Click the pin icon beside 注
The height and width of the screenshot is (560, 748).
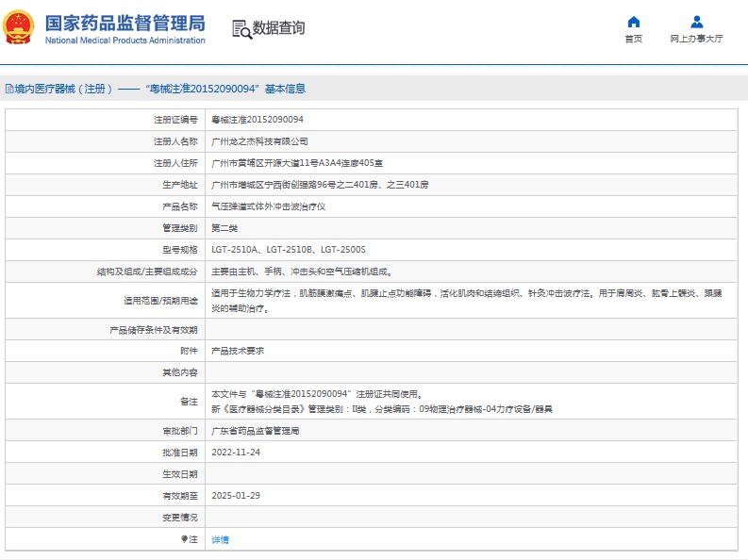(x=184, y=539)
